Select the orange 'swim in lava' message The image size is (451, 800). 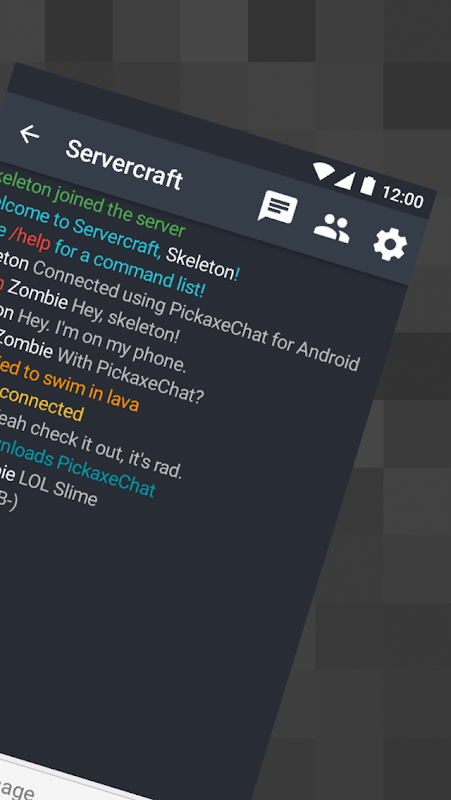69,382
